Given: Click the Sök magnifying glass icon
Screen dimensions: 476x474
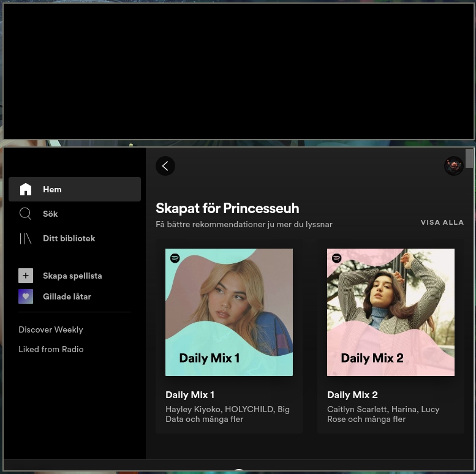Looking at the screenshot, I should (26, 214).
